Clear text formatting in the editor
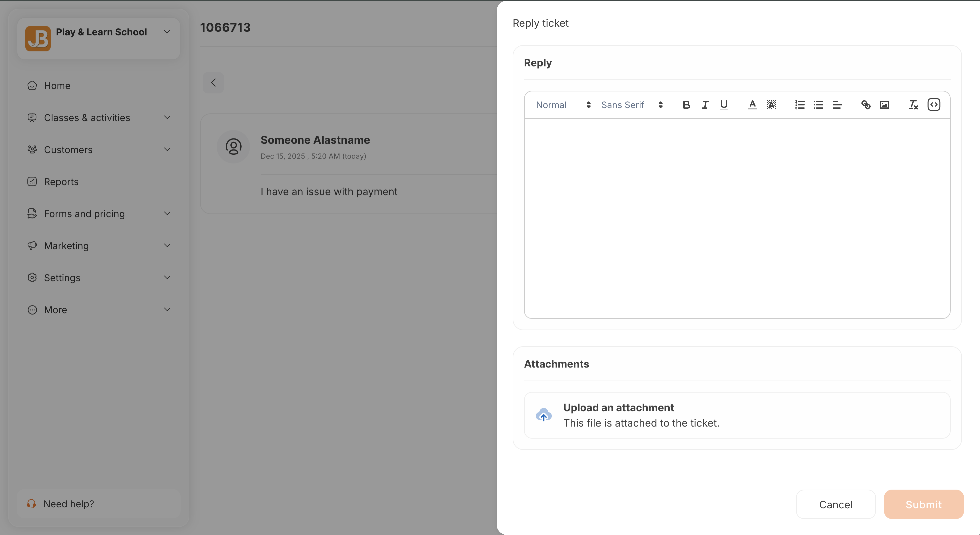 pyautogui.click(x=913, y=105)
